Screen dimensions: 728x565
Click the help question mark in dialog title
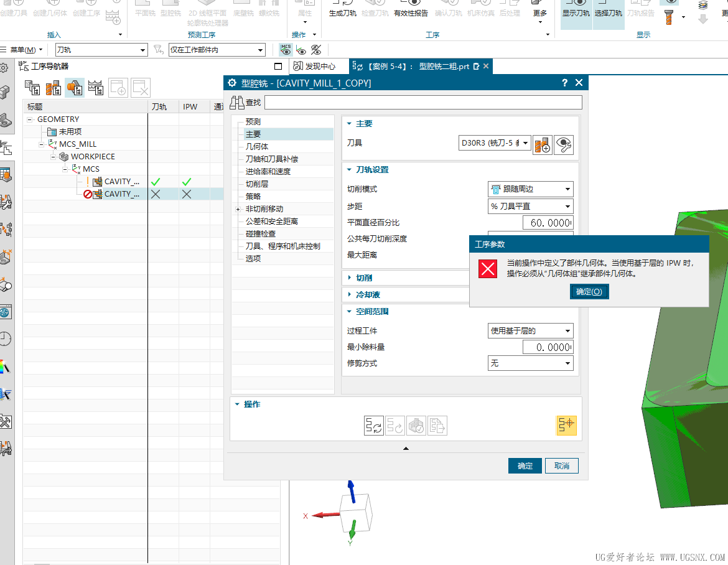564,83
